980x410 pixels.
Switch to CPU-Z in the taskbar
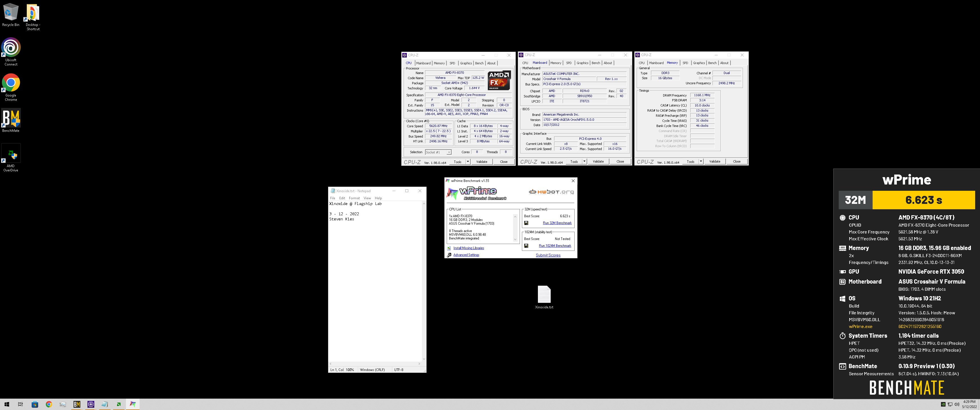tap(91, 404)
